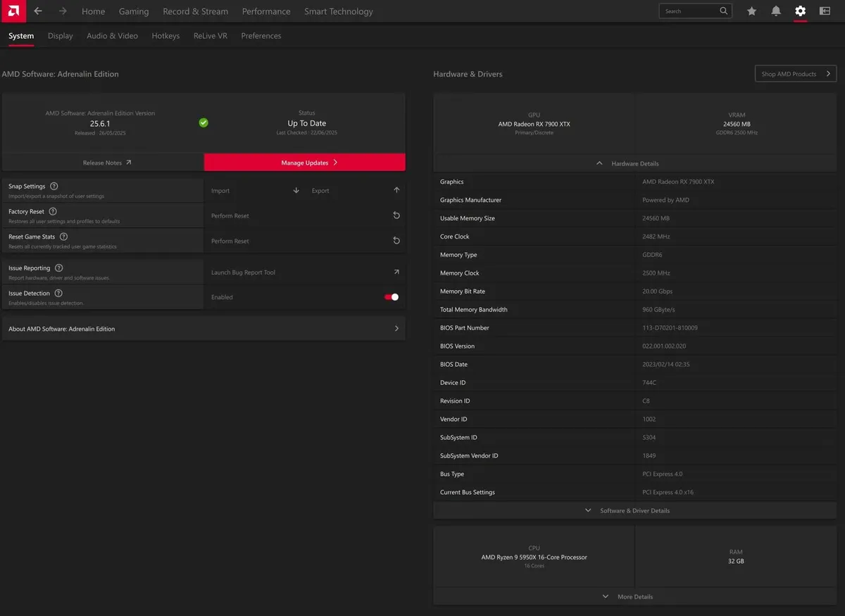Click the green up-to-date checkmark
The height and width of the screenshot is (616, 845).
tap(204, 122)
